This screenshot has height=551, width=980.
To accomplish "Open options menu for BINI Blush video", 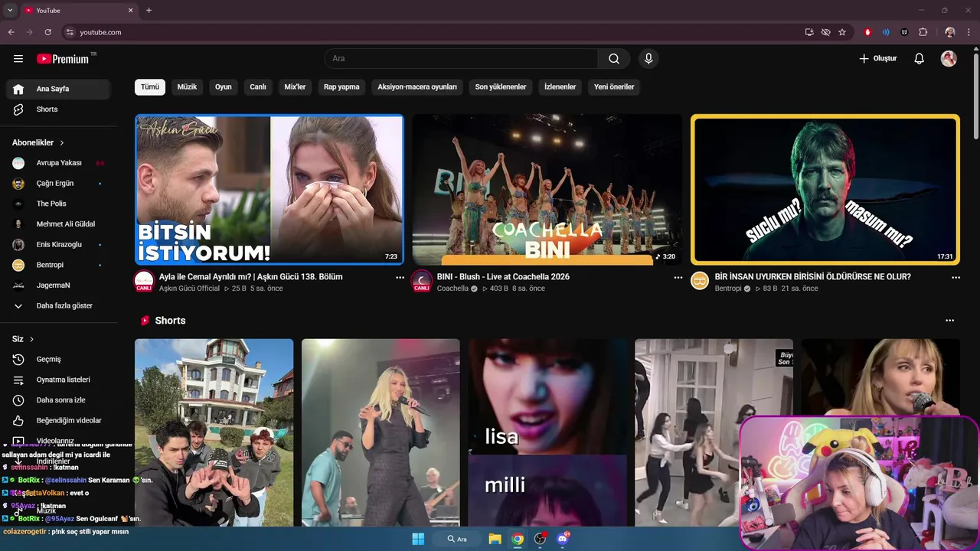I will [x=678, y=278].
